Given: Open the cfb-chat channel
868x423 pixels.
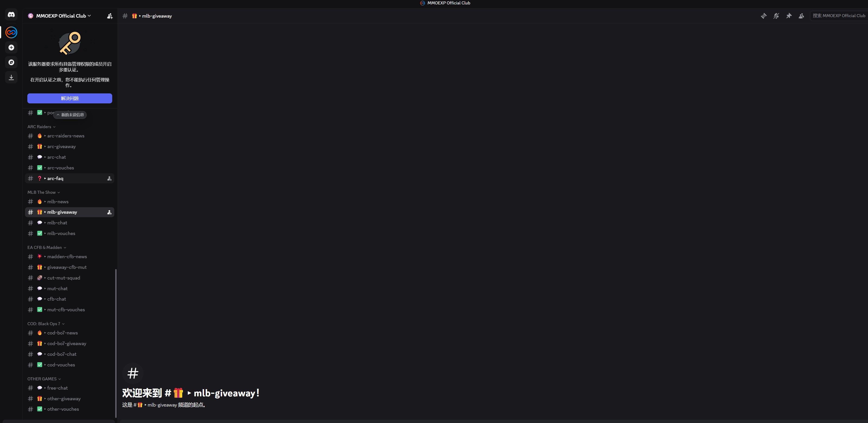Looking at the screenshot, I should pos(70,299).
